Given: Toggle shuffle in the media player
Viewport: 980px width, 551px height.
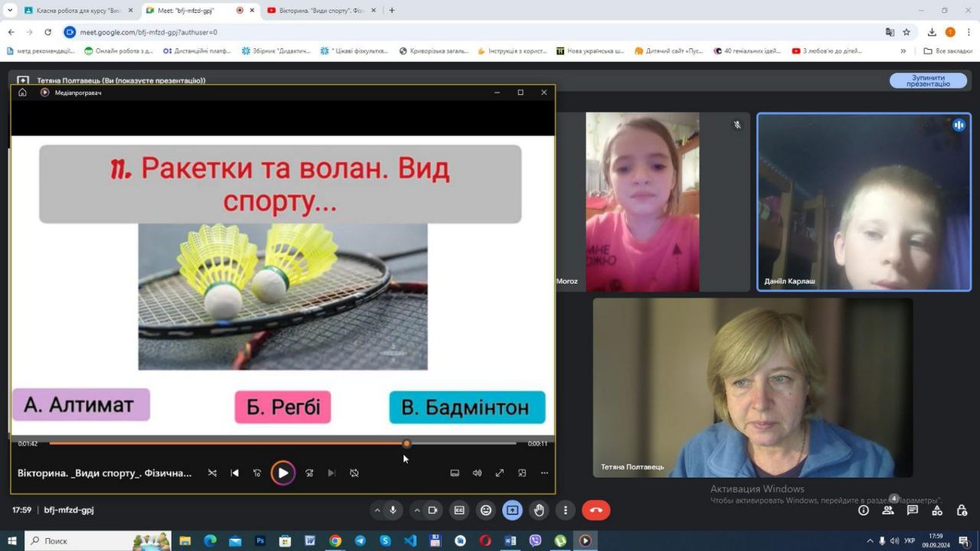Looking at the screenshot, I should (x=212, y=473).
